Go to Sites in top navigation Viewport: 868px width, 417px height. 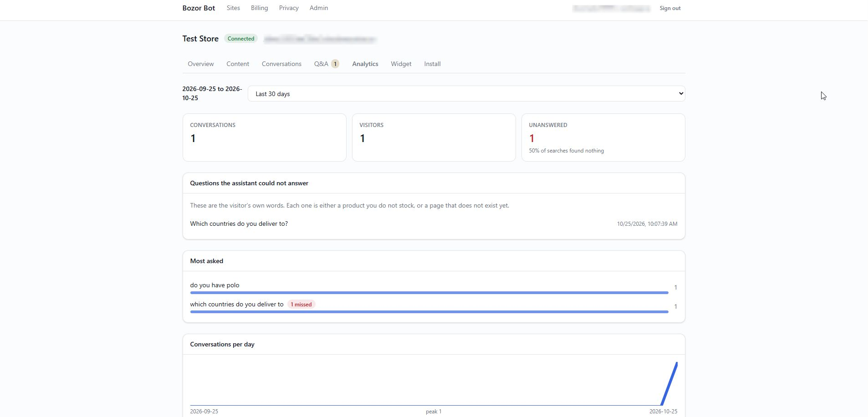click(x=233, y=8)
